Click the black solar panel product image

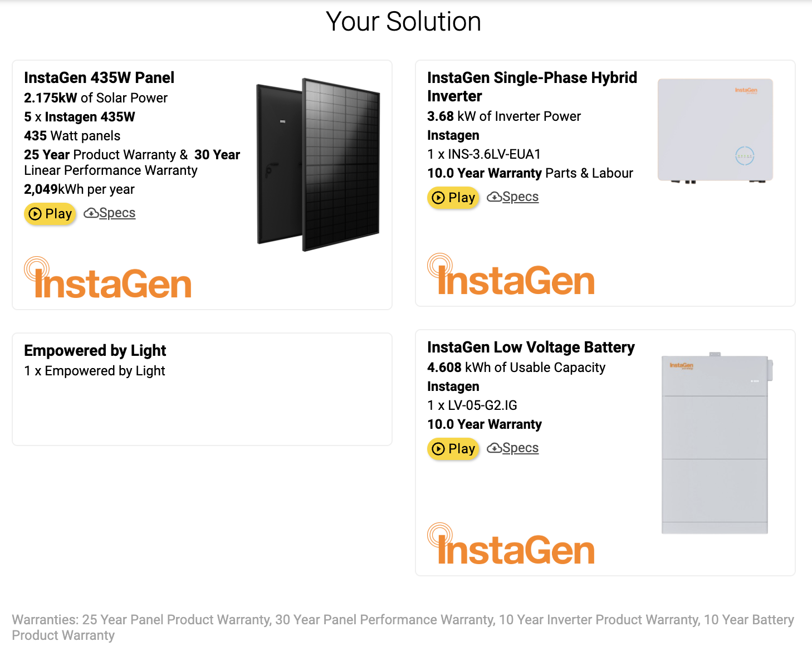(x=318, y=164)
